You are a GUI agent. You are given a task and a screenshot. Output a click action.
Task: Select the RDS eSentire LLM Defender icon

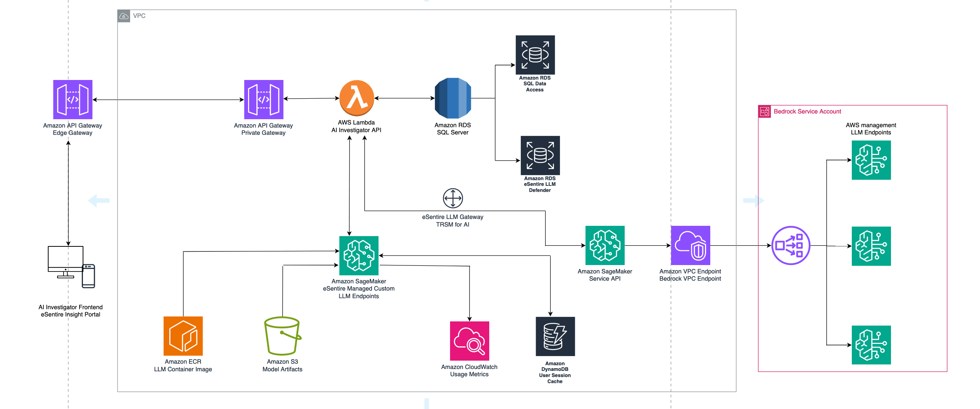[x=540, y=155]
